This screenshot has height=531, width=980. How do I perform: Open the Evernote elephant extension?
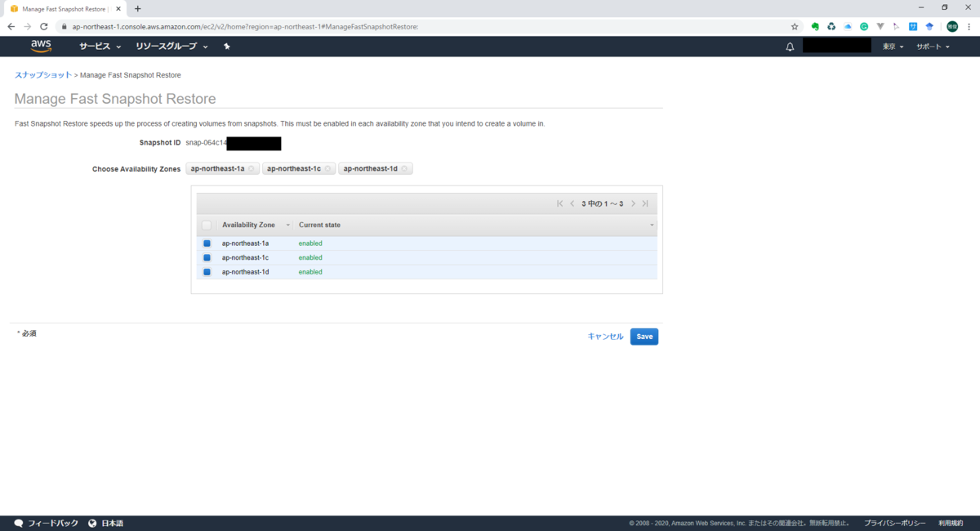tap(815, 26)
